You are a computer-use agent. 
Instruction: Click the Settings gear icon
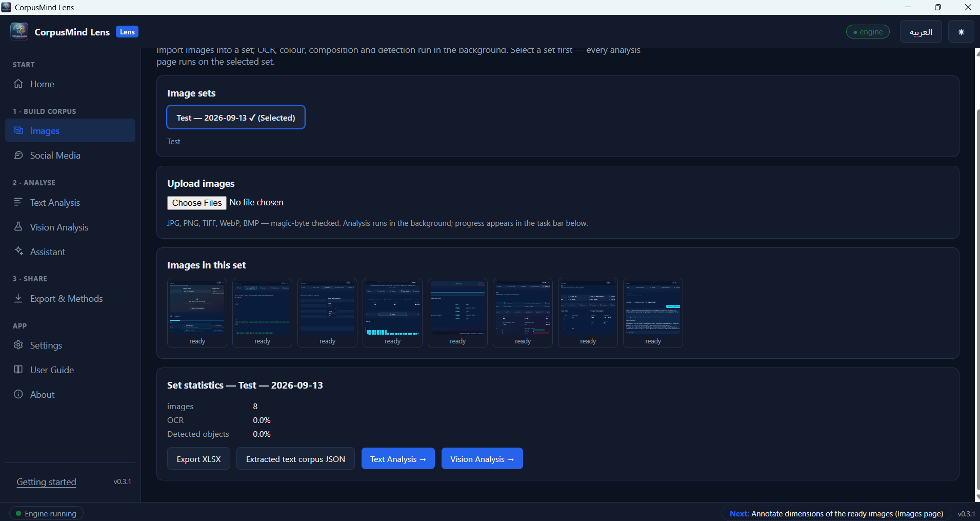(x=18, y=345)
